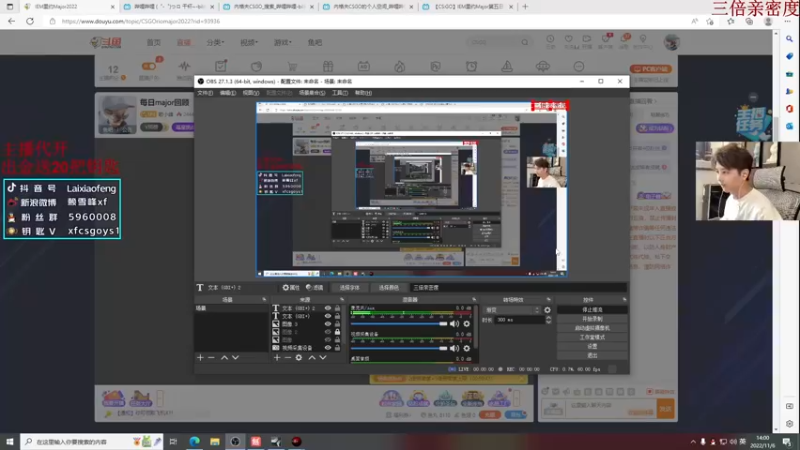Toggle the orange switch on Douyu toolbar
Image resolution: width=800 pixels, height=450 pixels.
tap(149, 66)
